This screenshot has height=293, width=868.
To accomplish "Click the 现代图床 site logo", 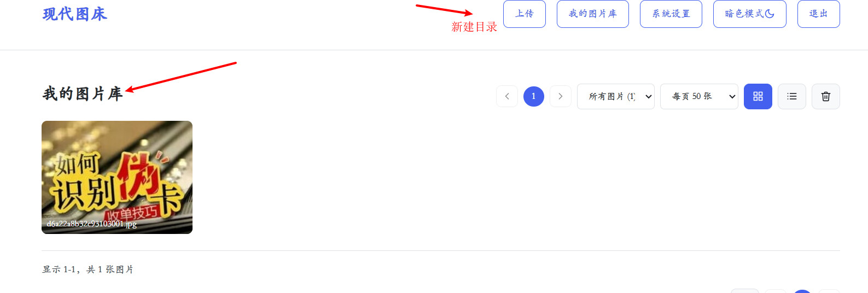I will click(x=75, y=14).
